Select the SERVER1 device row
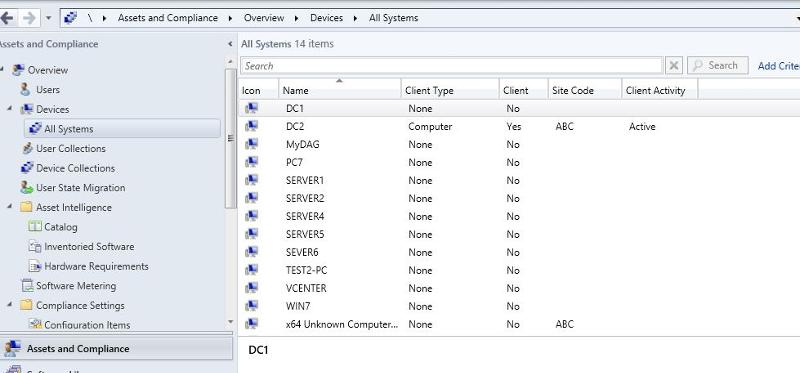Image resolution: width=800 pixels, height=373 pixels. click(519, 180)
